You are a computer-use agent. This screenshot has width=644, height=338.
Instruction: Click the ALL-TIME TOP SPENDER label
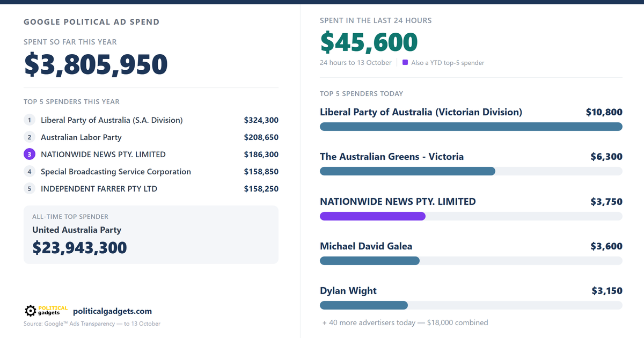(70, 217)
